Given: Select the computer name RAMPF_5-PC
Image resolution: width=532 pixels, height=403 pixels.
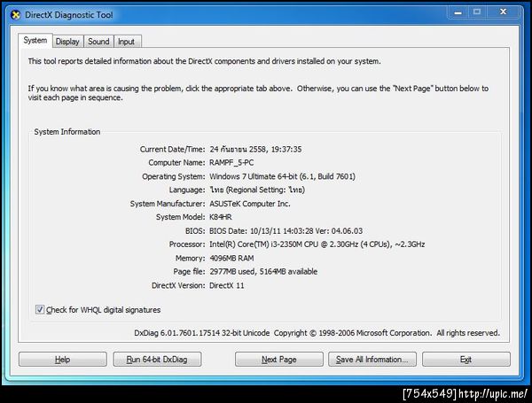Looking at the screenshot, I should (231, 163).
